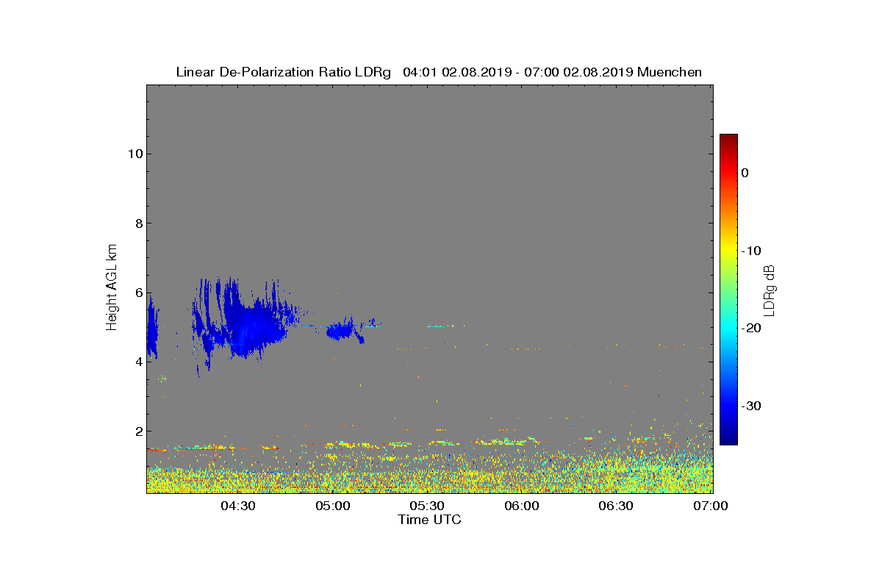Click the 07:00 time tick label
The image size is (882, 588).
coord(711,506)
